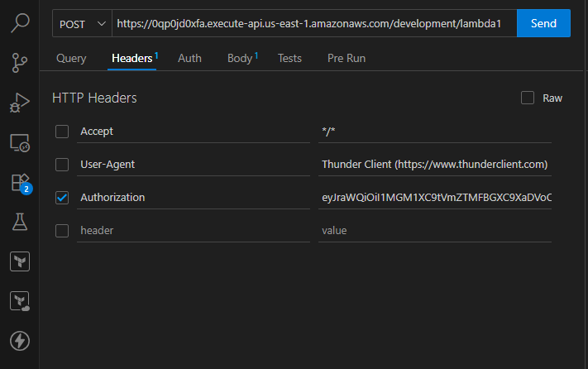
Task: Select the Headers tab
Action: pyautogui.click(x=132, y=59)
